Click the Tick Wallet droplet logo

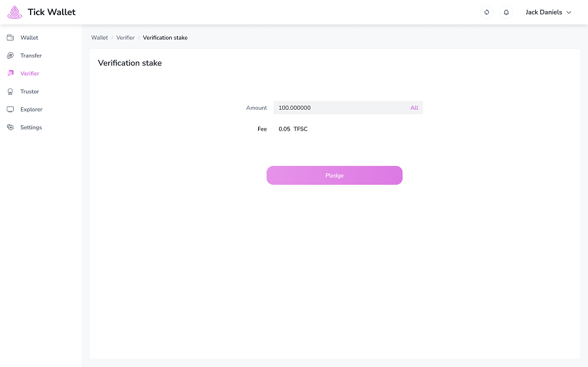click(14, 12)
